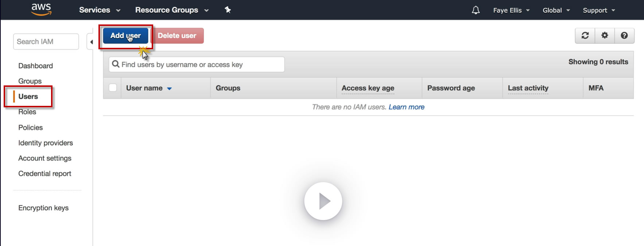Go to Roles in the sidebar
This screenshot has width=644, height=246.
coord(27,112)
